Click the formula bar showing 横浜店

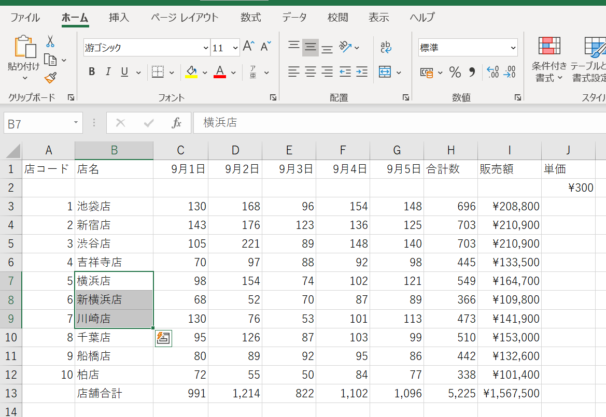[400, 123]
